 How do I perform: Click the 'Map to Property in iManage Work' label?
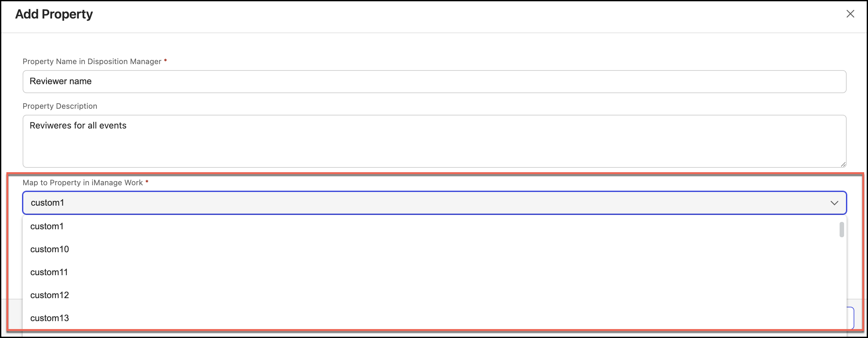(83, 182)
